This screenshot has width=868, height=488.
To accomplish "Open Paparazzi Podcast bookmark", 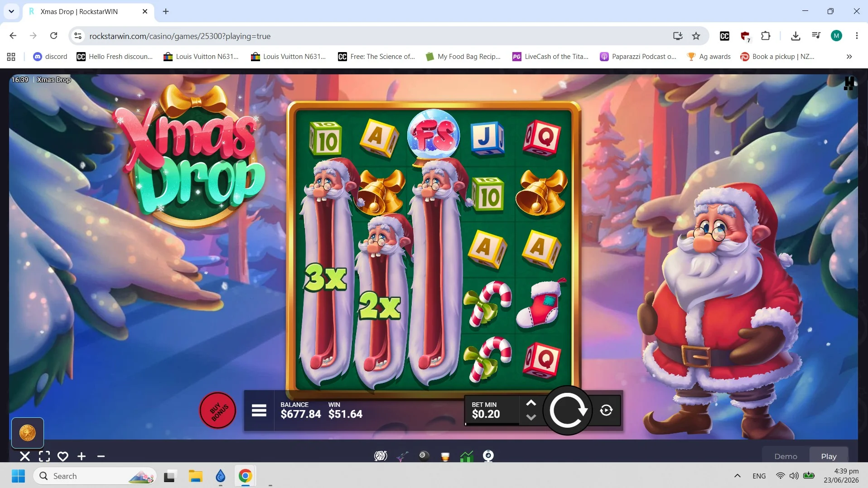I will (638, 57).
